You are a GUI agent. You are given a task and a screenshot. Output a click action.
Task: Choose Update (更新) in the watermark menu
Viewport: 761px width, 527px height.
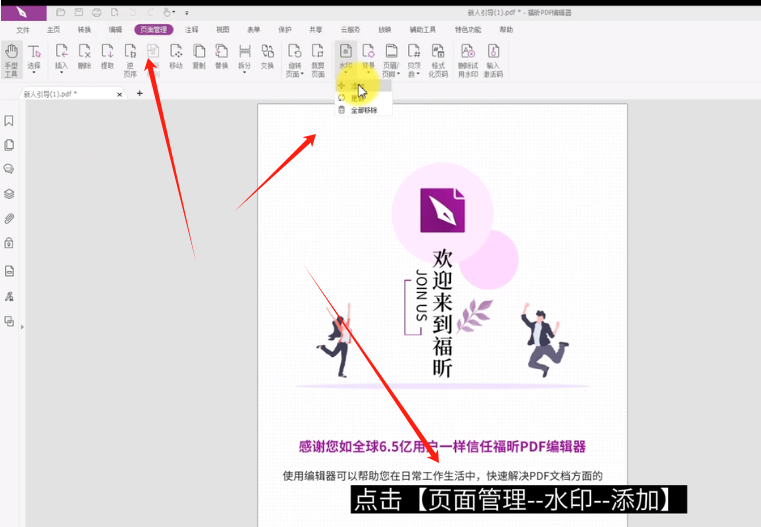tap(364, 98)
